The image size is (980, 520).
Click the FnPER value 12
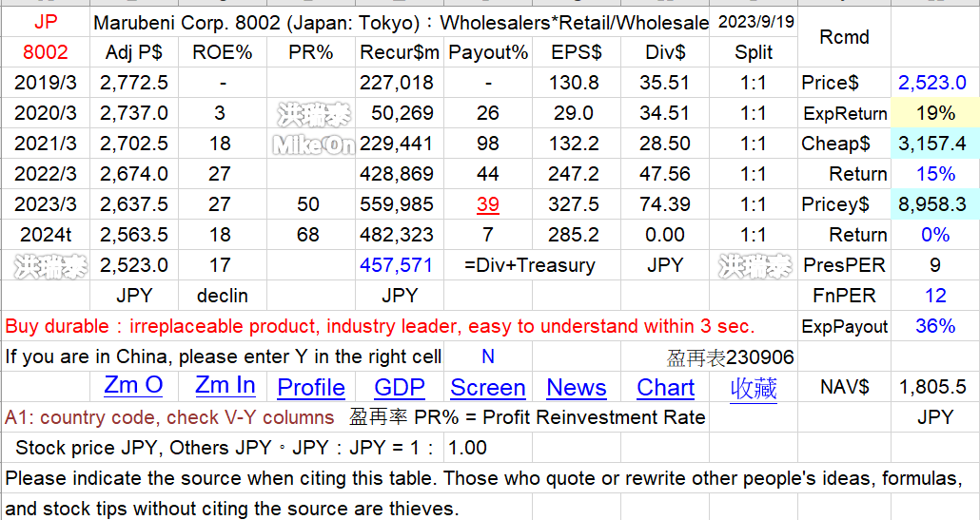tap(935, 296)
